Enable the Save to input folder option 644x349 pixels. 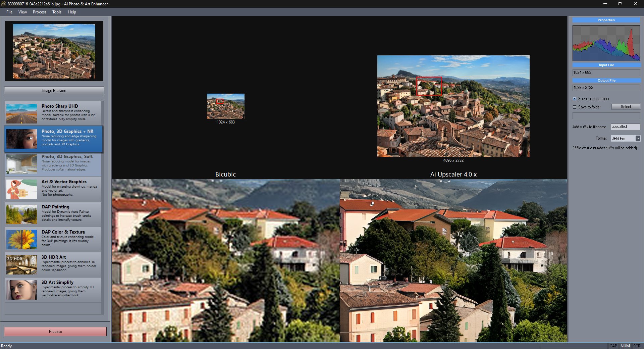(575, 99)
